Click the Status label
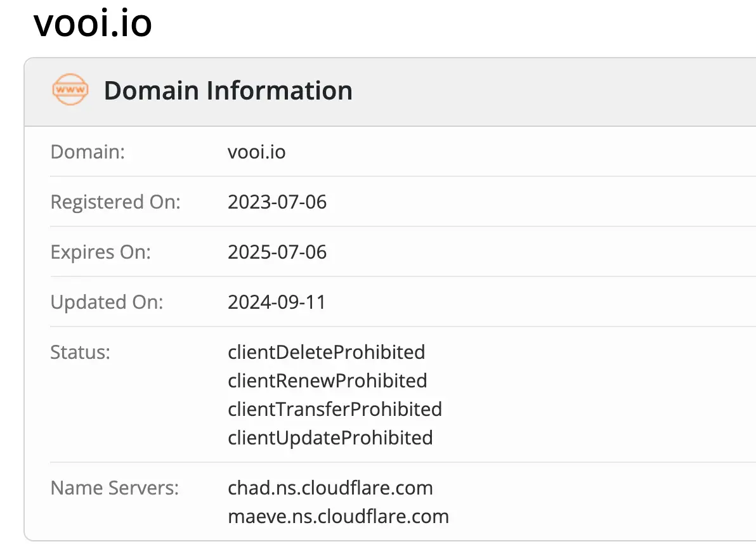756x544 pixels. (80, 352)
